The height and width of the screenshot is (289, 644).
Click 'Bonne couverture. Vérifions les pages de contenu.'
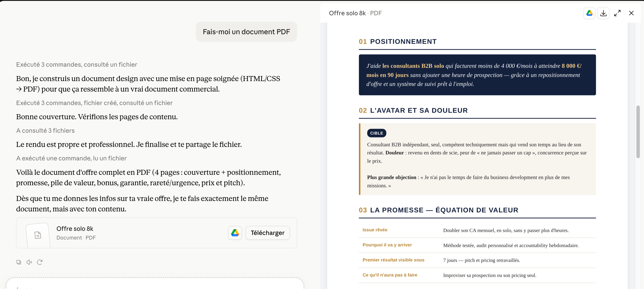click(x=97, y=117)
